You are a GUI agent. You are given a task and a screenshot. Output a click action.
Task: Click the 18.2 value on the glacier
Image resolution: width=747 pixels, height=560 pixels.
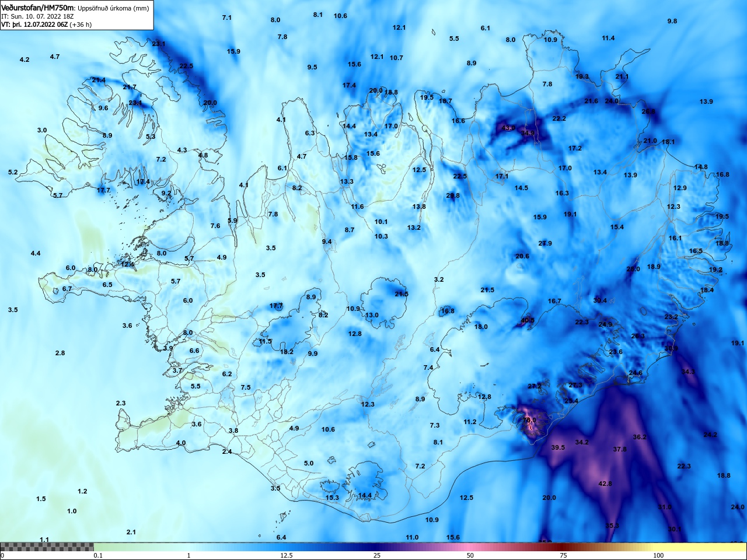click(x=287, y=352)
